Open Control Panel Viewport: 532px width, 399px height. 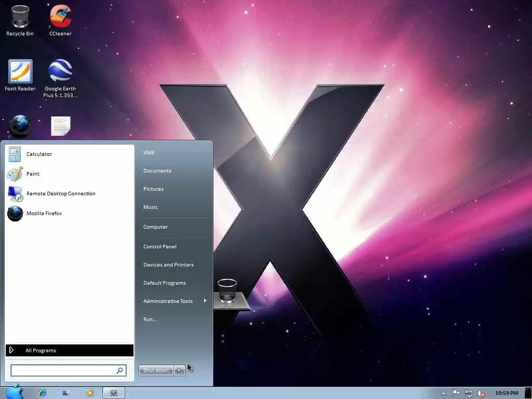click(160, 247)
